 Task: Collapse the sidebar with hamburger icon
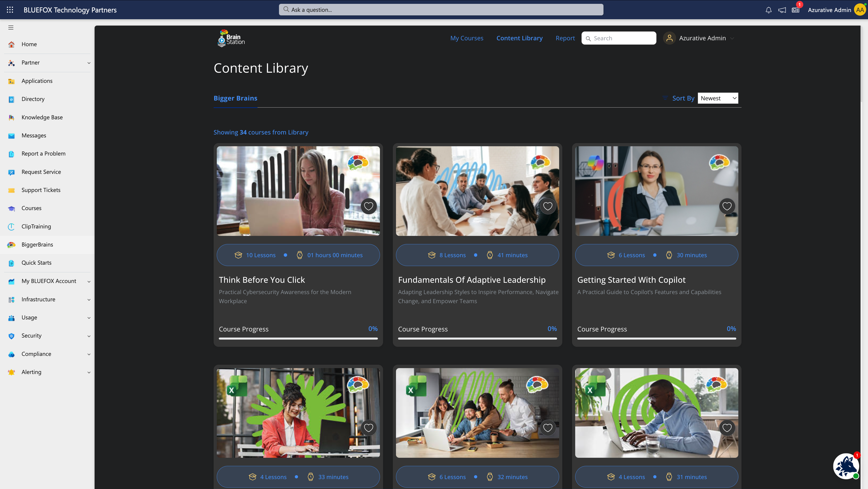click(11, 28)
